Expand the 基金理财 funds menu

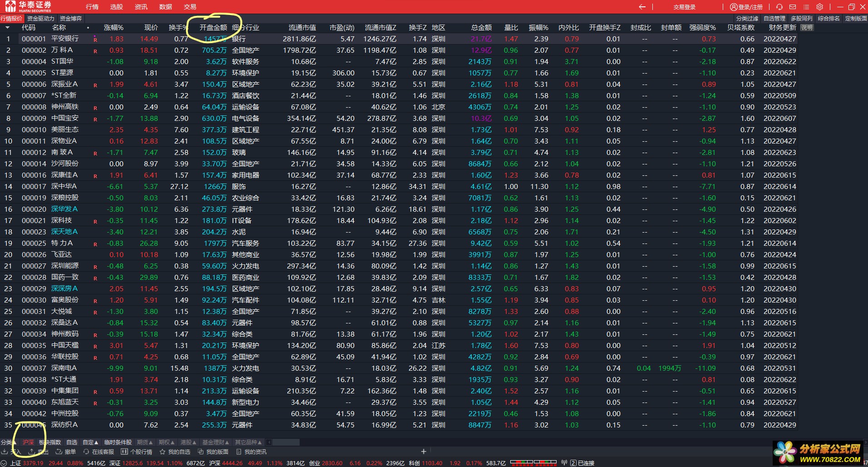point(216,442)
